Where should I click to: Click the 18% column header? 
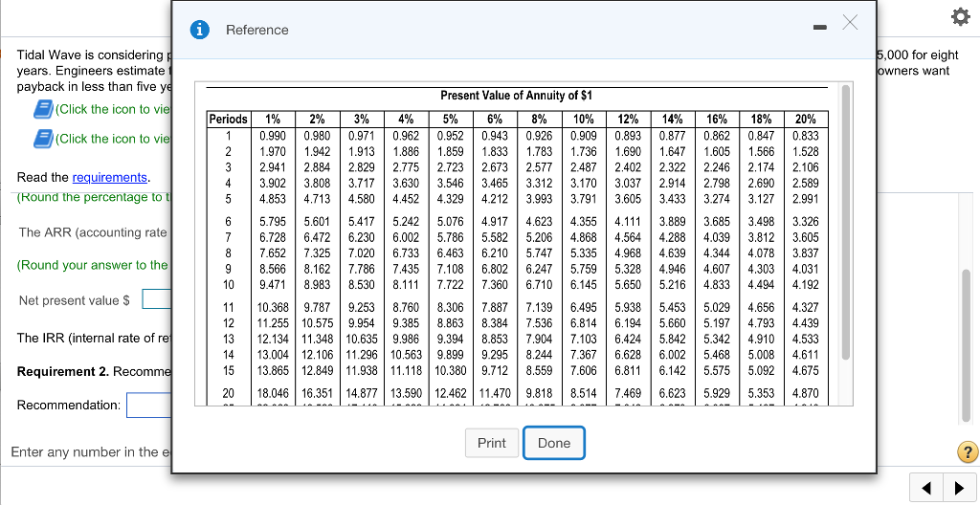coord(761,120)
